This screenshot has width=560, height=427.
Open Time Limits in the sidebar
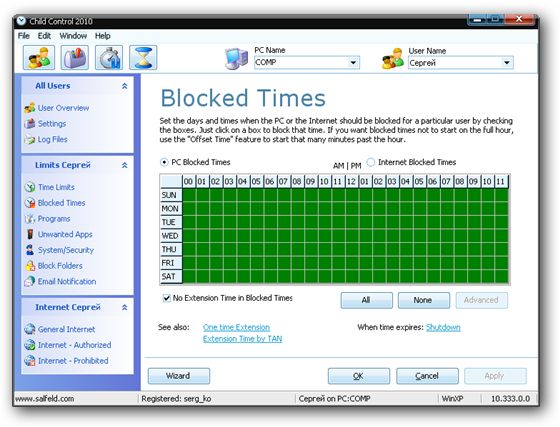(56, 187)
